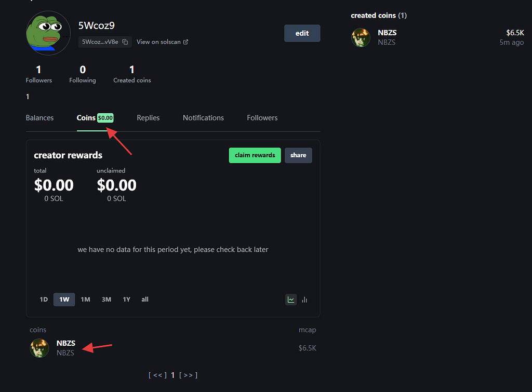Share creator rewards
Screen dimensions: 532x392
click(298, 155)
